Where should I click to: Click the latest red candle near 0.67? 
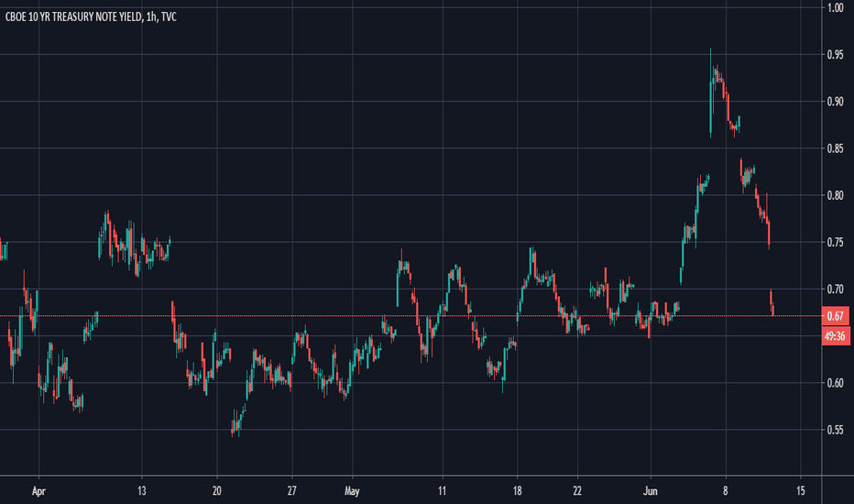[772, 310]
